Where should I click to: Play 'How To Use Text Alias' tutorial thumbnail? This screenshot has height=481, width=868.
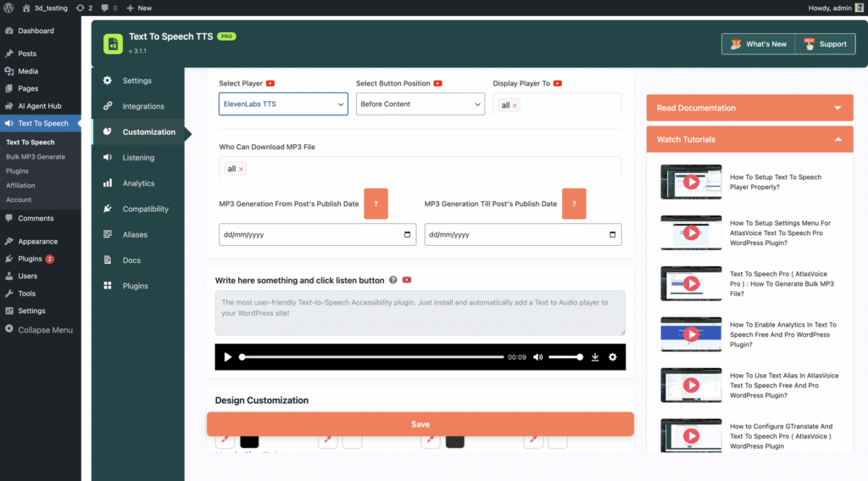(691, 385)
